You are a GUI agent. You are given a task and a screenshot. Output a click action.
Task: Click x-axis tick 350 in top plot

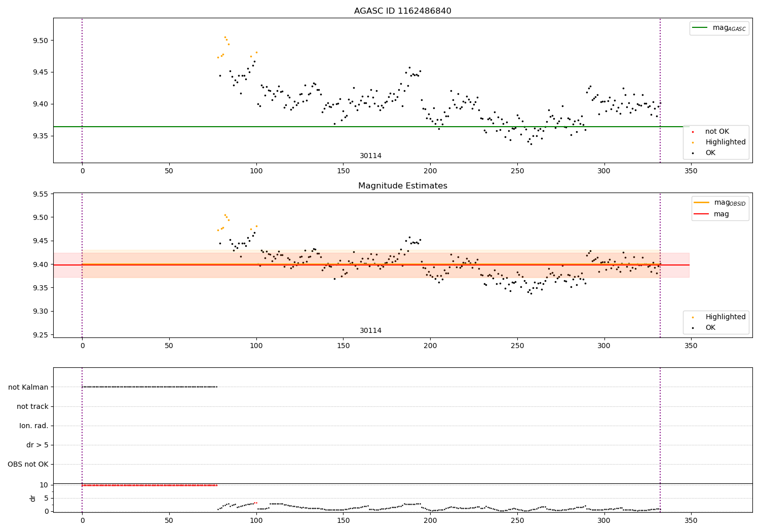point(691,171)
